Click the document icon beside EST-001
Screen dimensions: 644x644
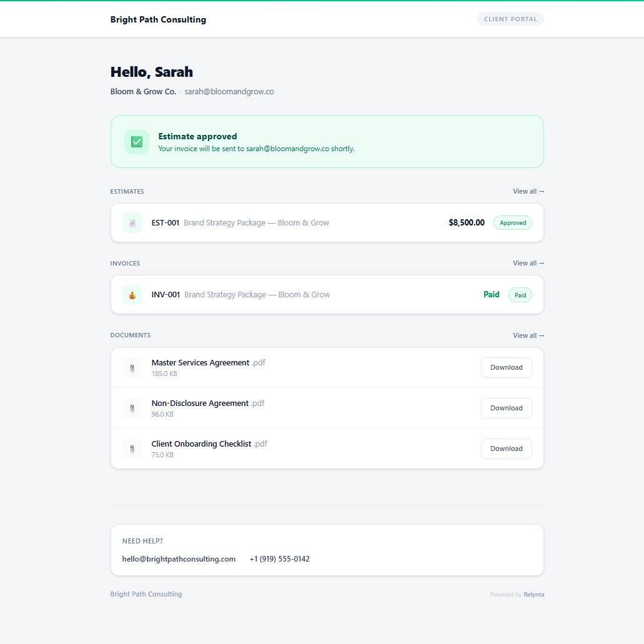coord(132,222)
